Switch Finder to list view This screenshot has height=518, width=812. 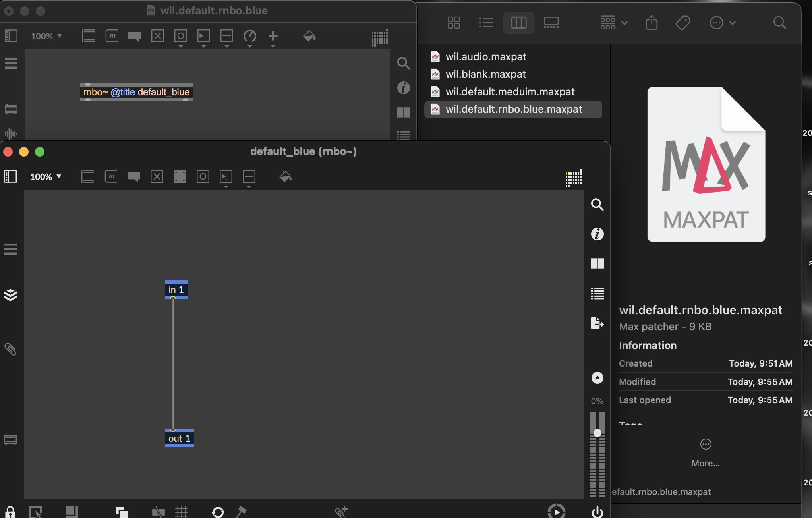[x=486, y=23]
